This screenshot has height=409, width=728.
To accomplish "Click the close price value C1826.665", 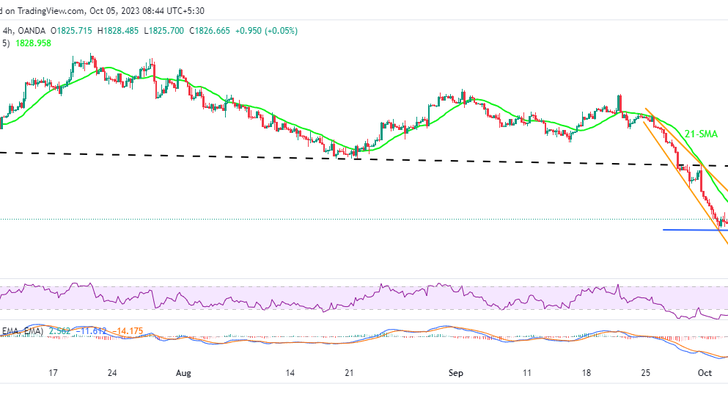I will click(x=209, y=31).
